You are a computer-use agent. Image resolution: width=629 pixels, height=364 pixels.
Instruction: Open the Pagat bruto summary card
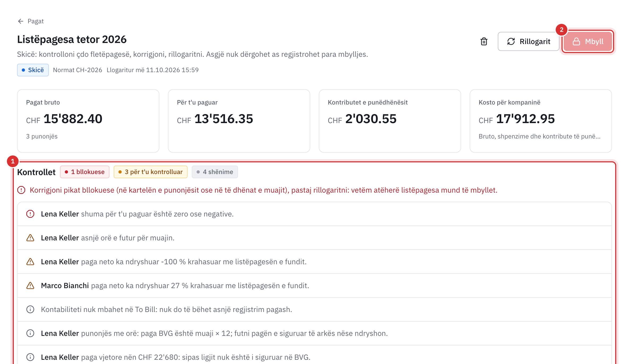pos(88,121)
